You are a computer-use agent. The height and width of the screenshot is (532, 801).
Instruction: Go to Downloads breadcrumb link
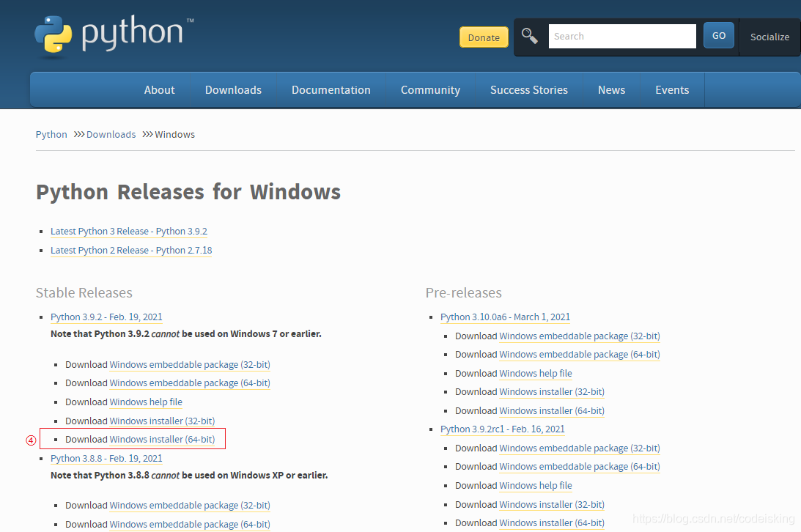111,134
